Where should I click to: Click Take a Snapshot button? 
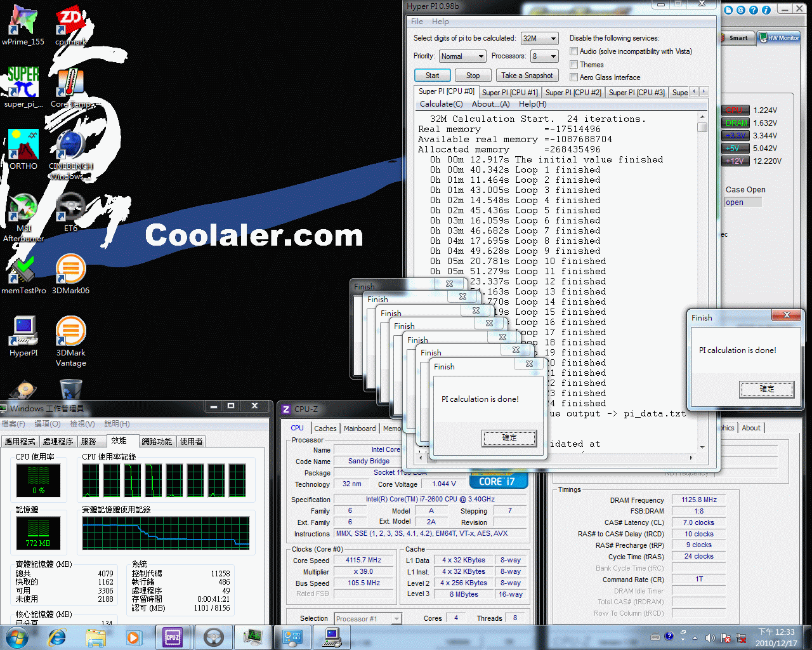pyautogui.click(x=527, y=76)
